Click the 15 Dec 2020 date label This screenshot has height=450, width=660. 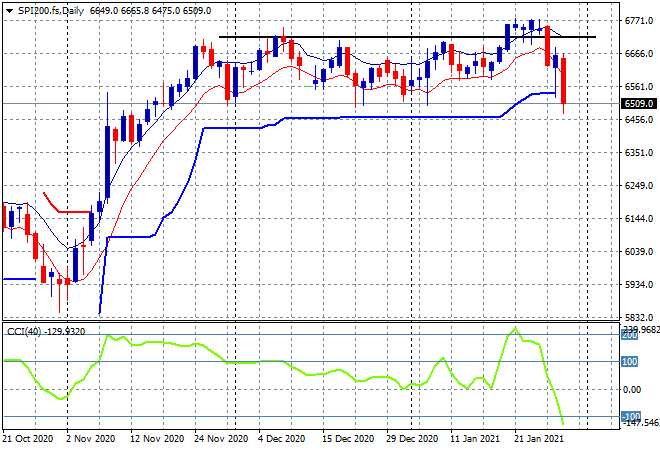coord(348,439)
